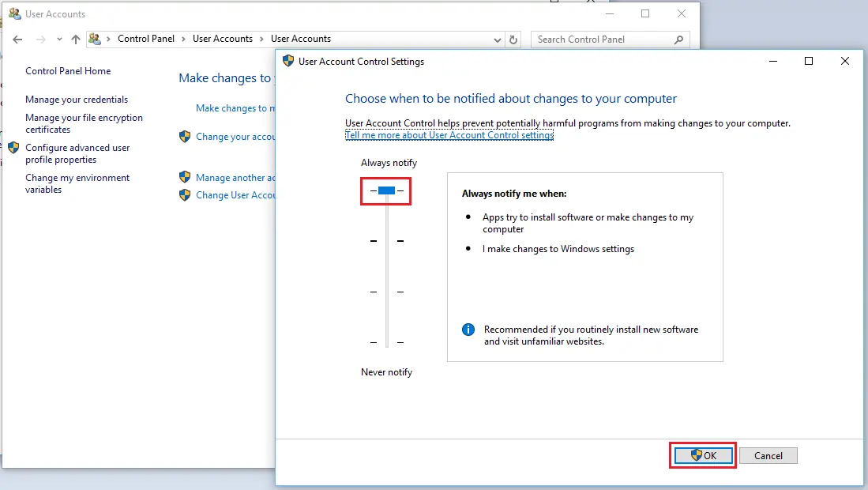This screenshot has height=490, width=868.
Task: Click Manage another account link
Action: 235,178
